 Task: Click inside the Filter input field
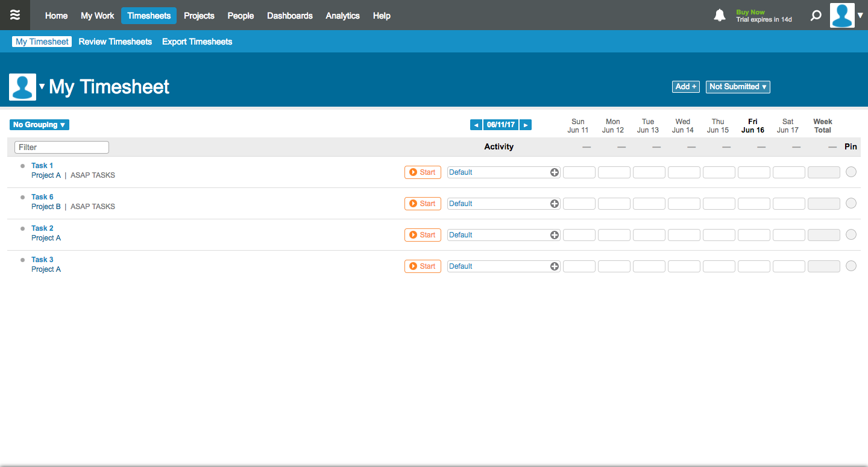click(61, 147)
